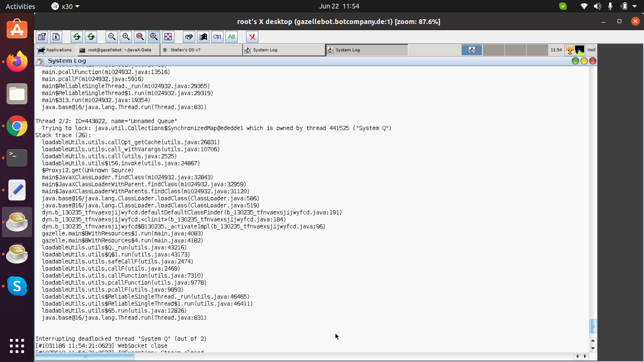644x362 pixels.
Task: Toggle the Ctrl key toolbar button
Action: pos(217,37)
